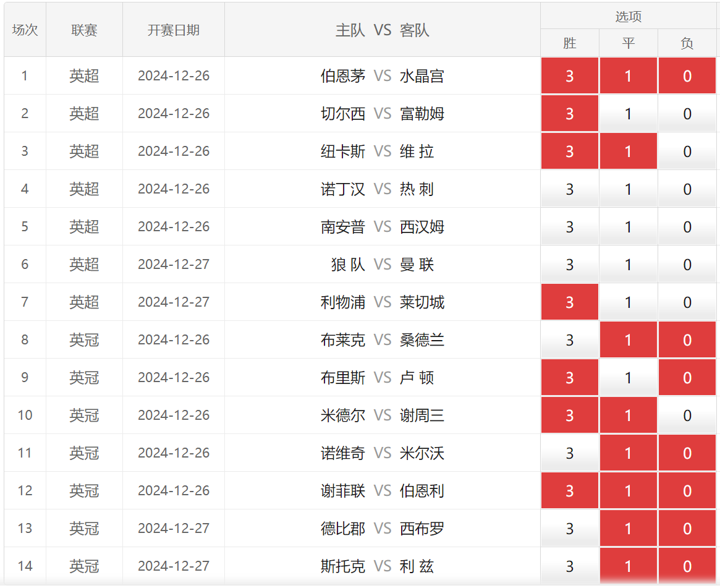Screen dimensions: 720x588
Task: Click the 开赛日期 column header
Action: 174,30
